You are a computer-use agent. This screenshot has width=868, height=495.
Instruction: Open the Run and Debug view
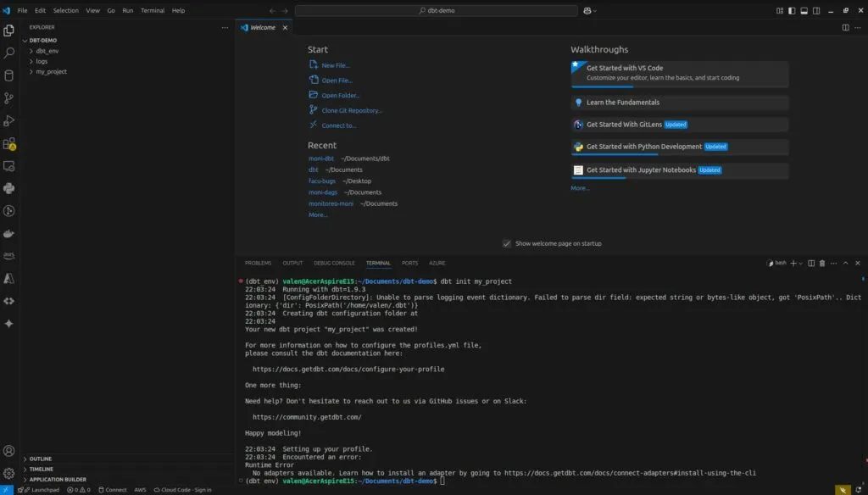tap(8, 120)
